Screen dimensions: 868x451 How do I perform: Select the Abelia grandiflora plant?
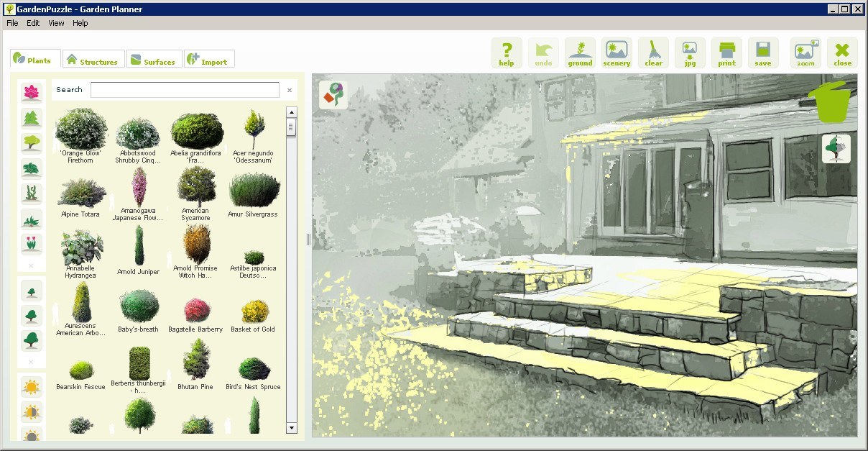click(196, 138)
